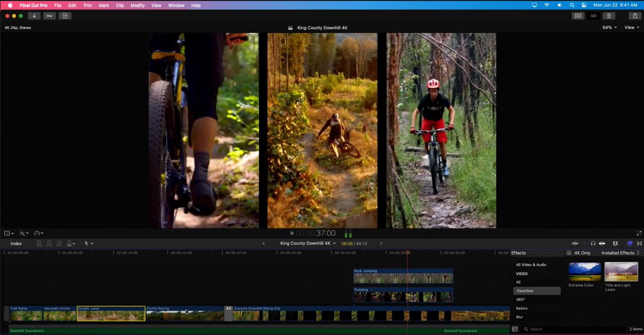Toggle solo headphones icon
The image size is (644, 335).
click(593, 244)
